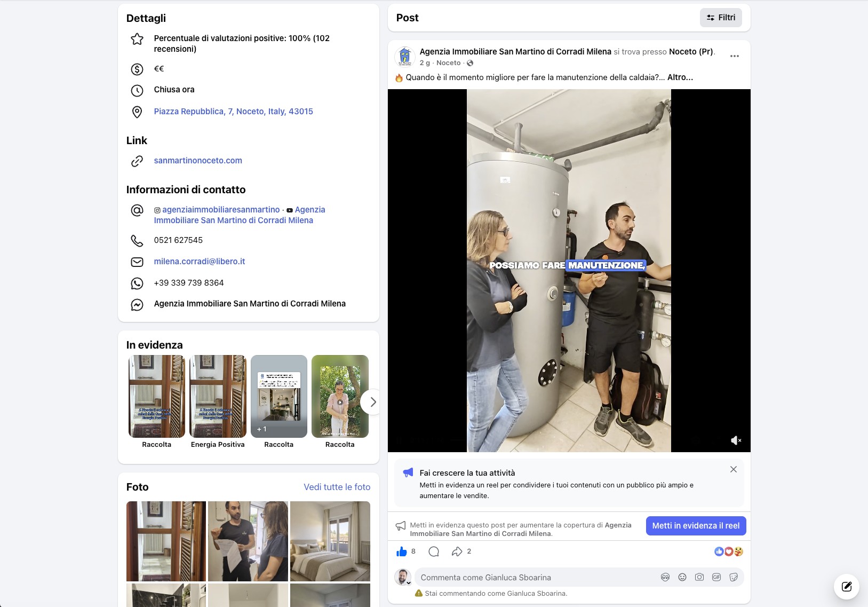
Task: Like the post with thumbs-up icon
Action: click(402, 551)
